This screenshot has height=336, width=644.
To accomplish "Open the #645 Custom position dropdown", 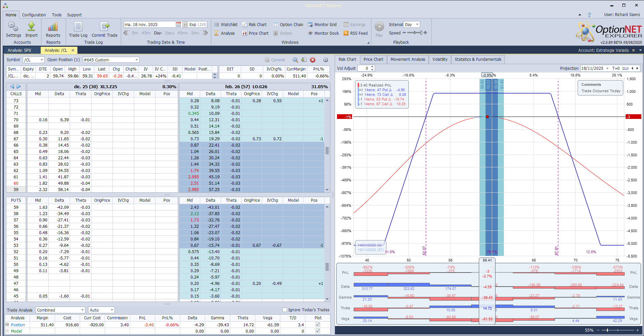I will (x=136, y=60).
